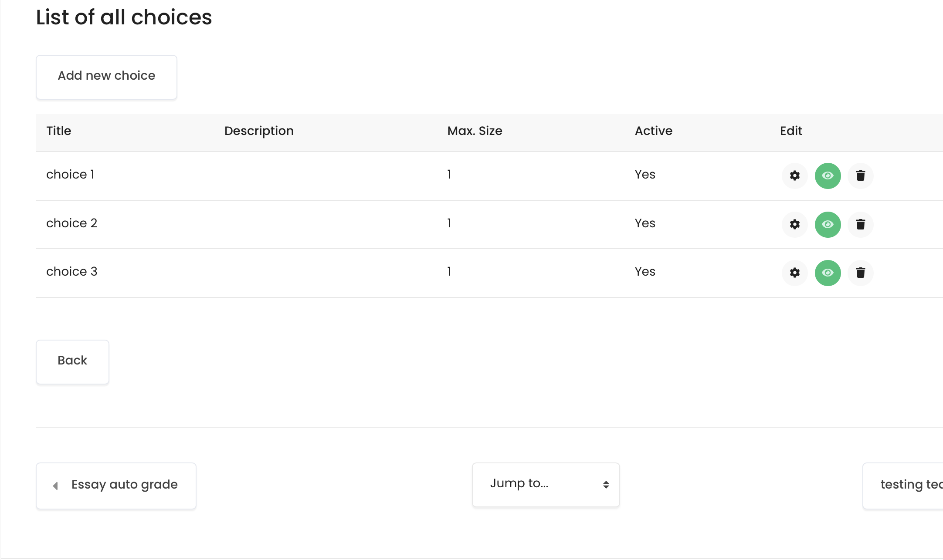Viewport: 943px width, 560px height.
Task: Click the Description column header
Action: click(x=259, y=131)
